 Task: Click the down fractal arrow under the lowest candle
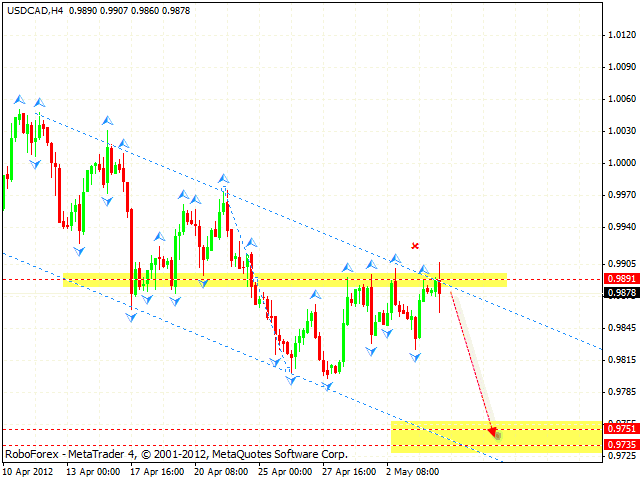point(327,386)
